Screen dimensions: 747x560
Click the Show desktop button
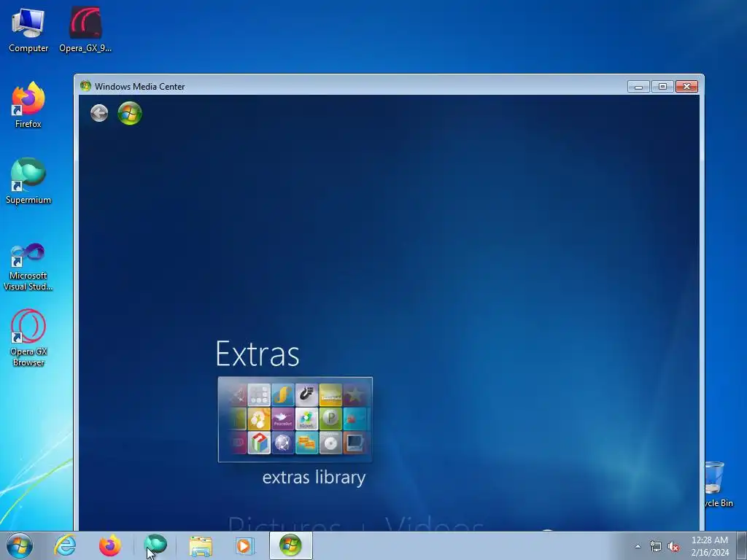(x=742, y=545)
